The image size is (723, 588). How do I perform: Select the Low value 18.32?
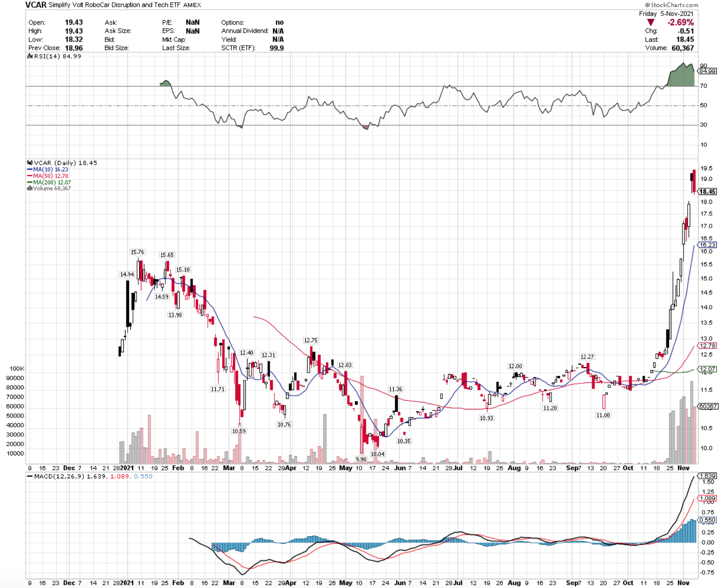(x=74, y=39)
